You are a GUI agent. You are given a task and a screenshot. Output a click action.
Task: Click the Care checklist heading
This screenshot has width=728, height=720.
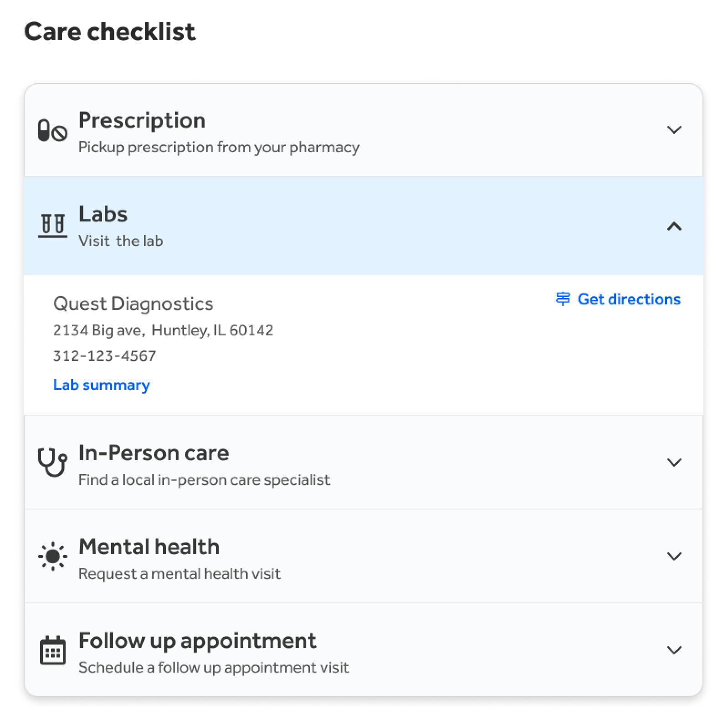tap(111, 31)
